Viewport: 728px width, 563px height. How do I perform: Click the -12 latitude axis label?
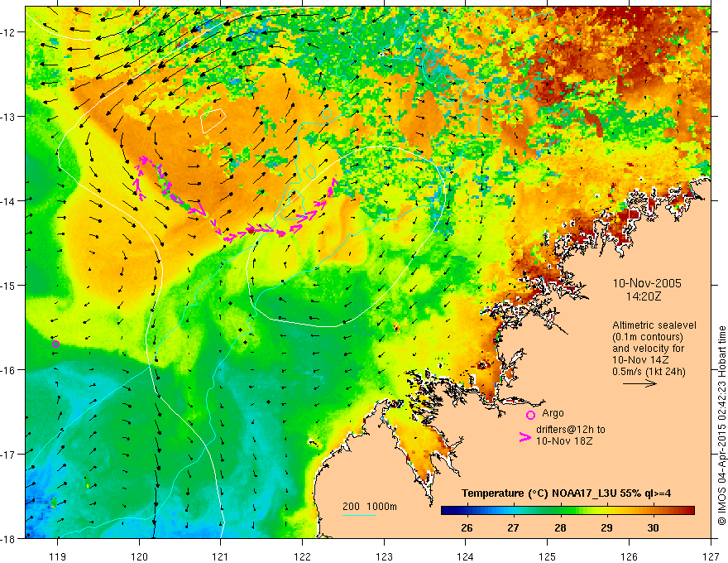9,32
